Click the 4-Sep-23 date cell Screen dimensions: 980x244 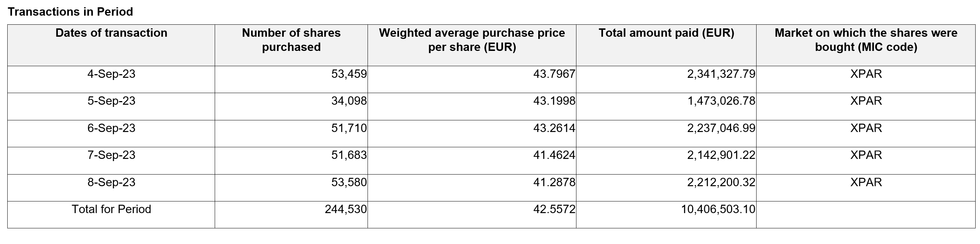(111, 74)
